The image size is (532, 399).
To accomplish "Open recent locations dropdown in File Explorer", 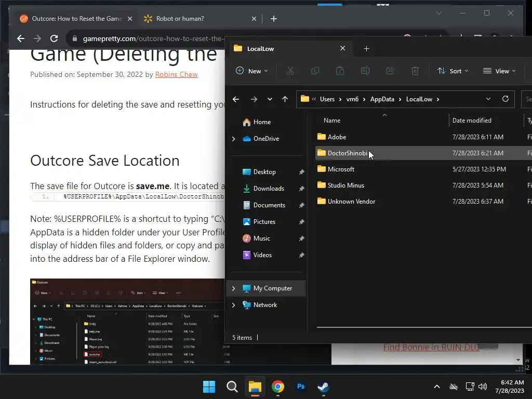I will click(270, 99).
